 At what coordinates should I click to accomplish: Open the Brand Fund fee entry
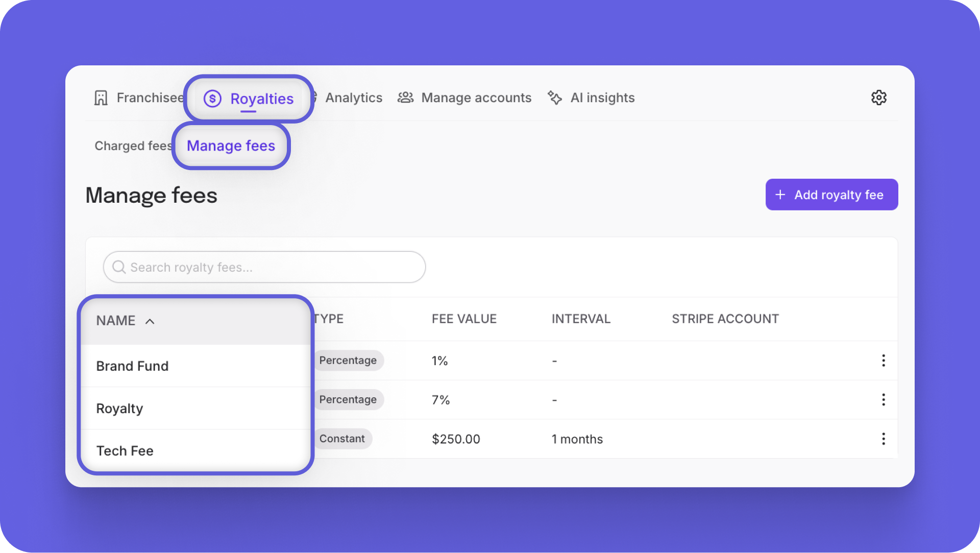tap(132, 366)
